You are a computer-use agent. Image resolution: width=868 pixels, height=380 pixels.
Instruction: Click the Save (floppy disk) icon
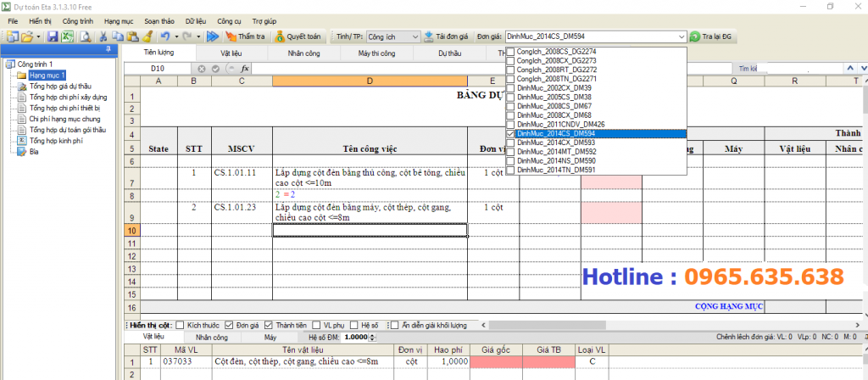pyautogui.click(x=53, y=36)
